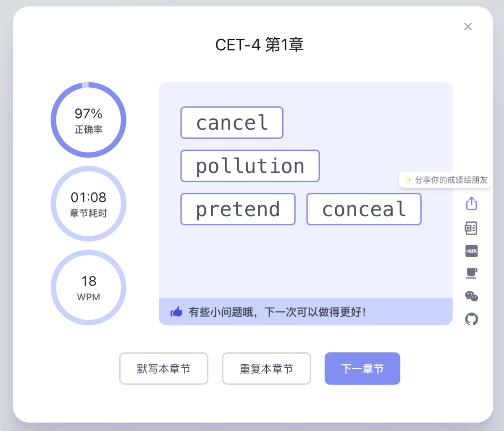Viewport: 504px width, 431px height.
Task: Close the CET-4 results dialog
Action: pyautogui.click(x=468, y=26)
